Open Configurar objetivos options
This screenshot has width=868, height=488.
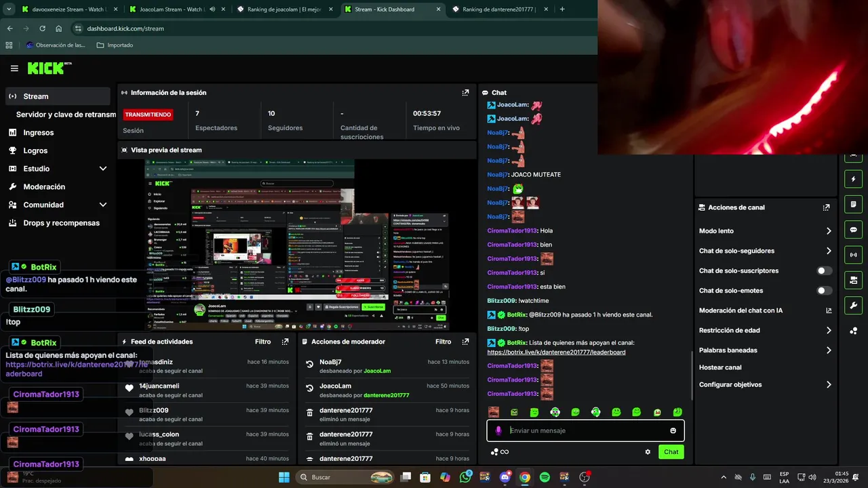(765, 385)
